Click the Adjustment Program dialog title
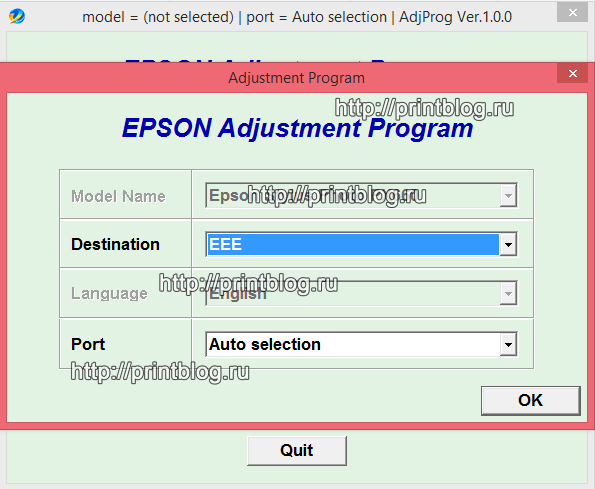 pyautogui.click(x=296, y=78)
